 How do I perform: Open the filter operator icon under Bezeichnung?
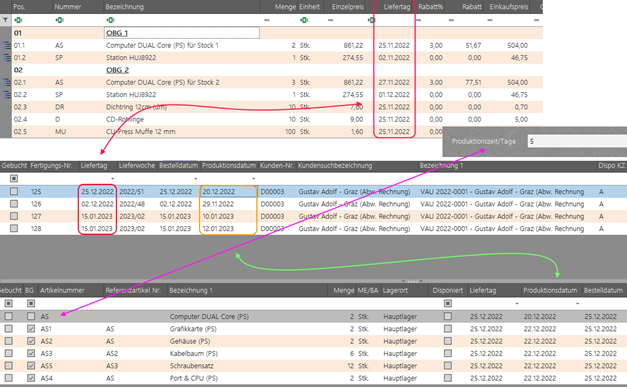tap(111, 20)
